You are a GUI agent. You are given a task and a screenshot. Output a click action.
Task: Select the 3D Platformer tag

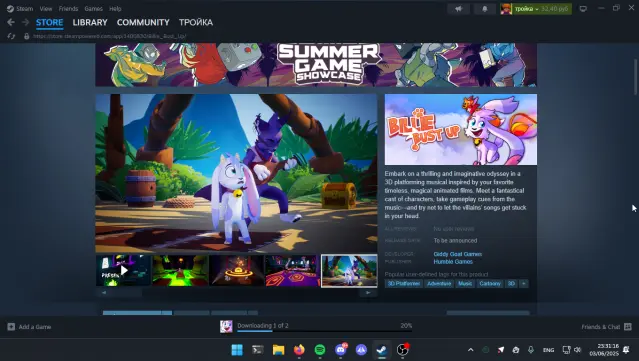403,284
